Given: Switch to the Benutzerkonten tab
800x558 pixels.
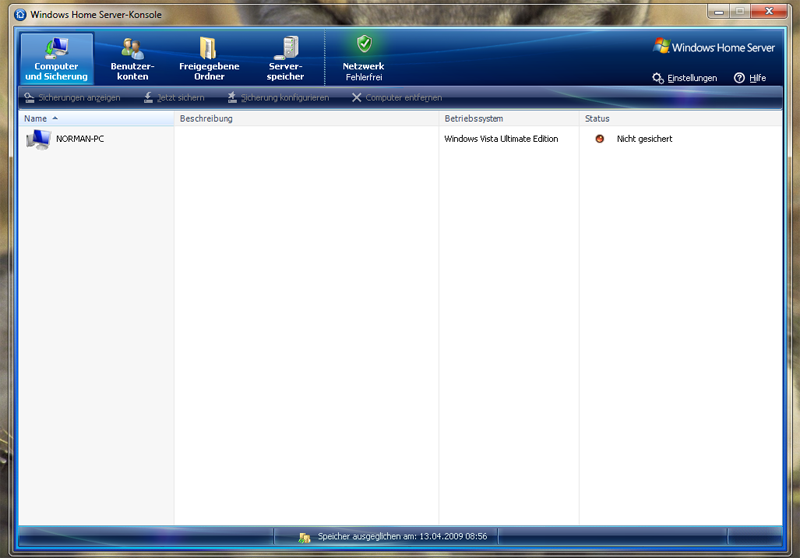Looking at the screenshot, I should [132, 48].
